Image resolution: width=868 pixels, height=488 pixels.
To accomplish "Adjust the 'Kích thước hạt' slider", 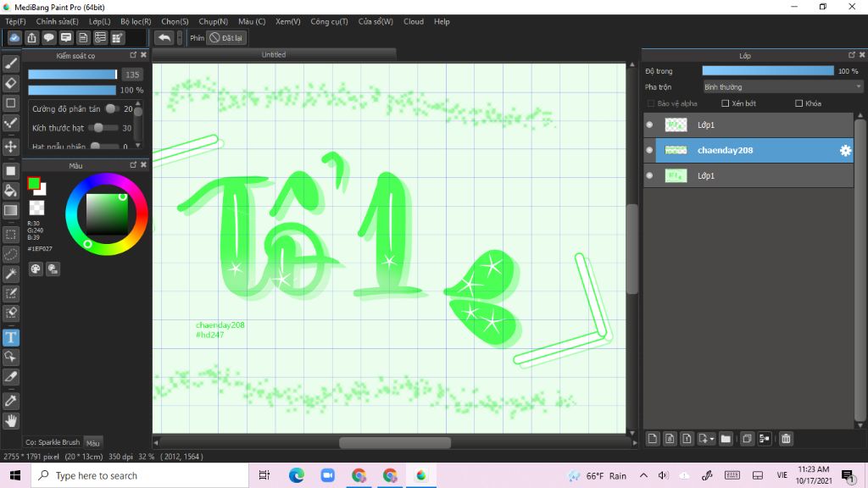I will coord(103,128).
